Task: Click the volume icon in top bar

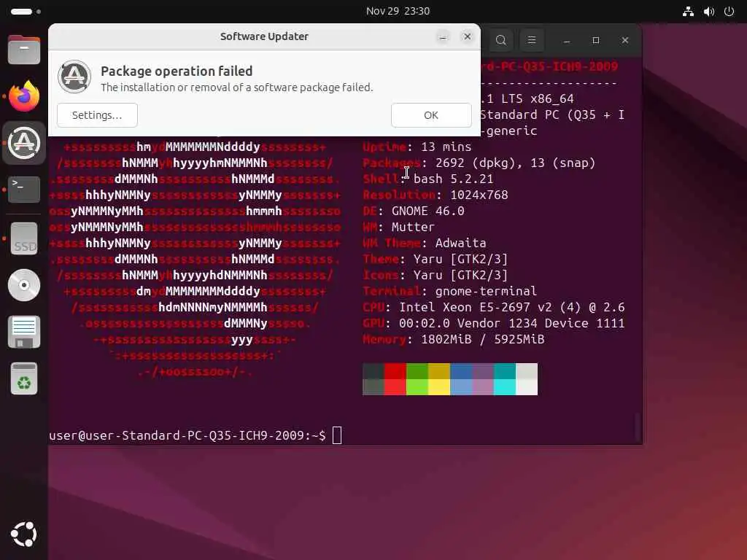Action: point(708,12)
